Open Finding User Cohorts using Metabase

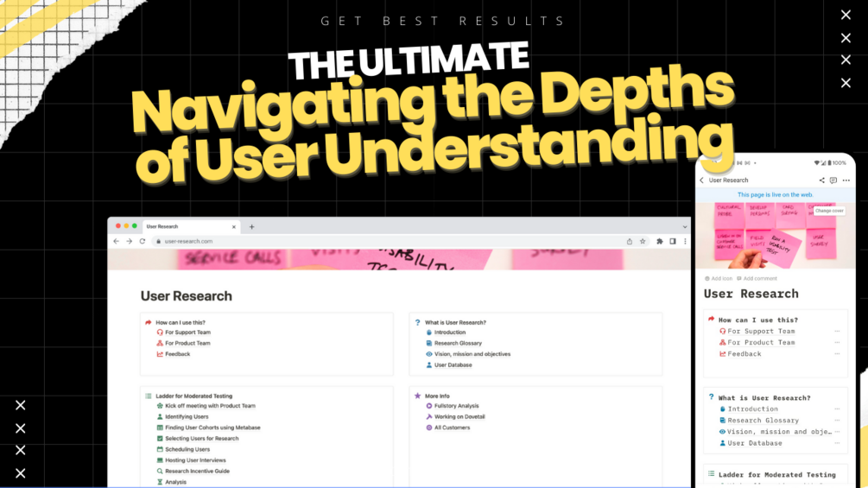(x=212, y=428)
